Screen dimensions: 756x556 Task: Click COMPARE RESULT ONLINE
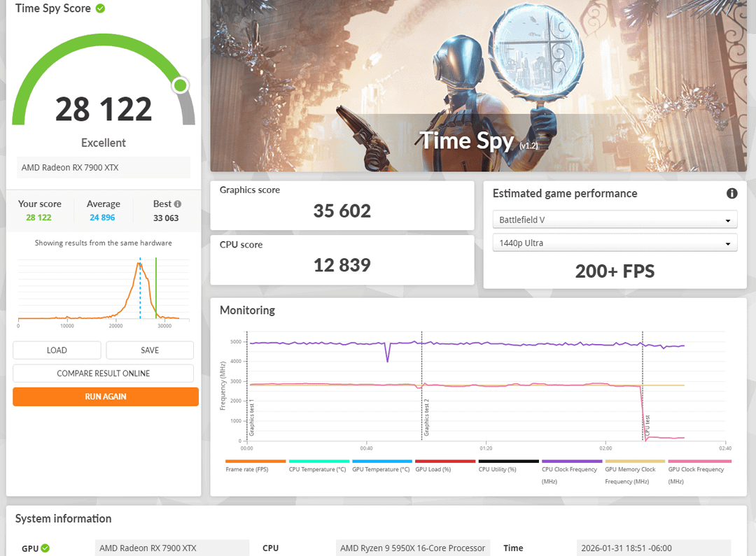(x=103, y=373)
